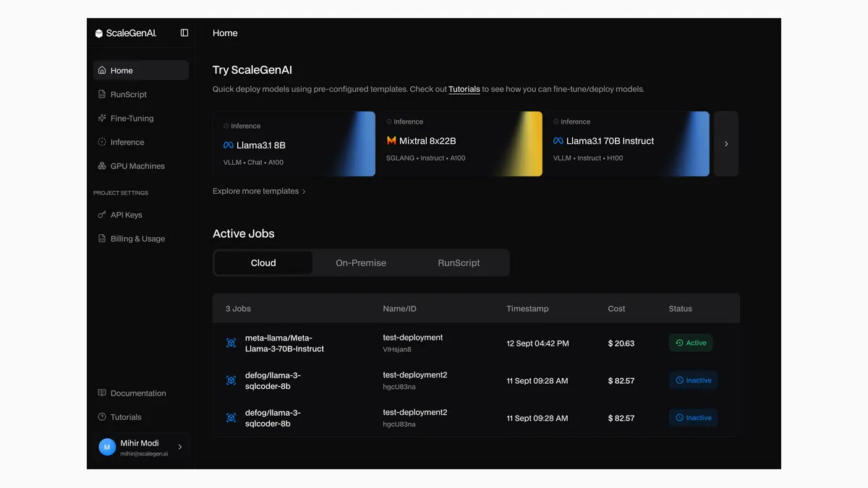The image size is (868, 488).
Task: Click the Home breadcrumb title at top
Action: coord(225,33)
